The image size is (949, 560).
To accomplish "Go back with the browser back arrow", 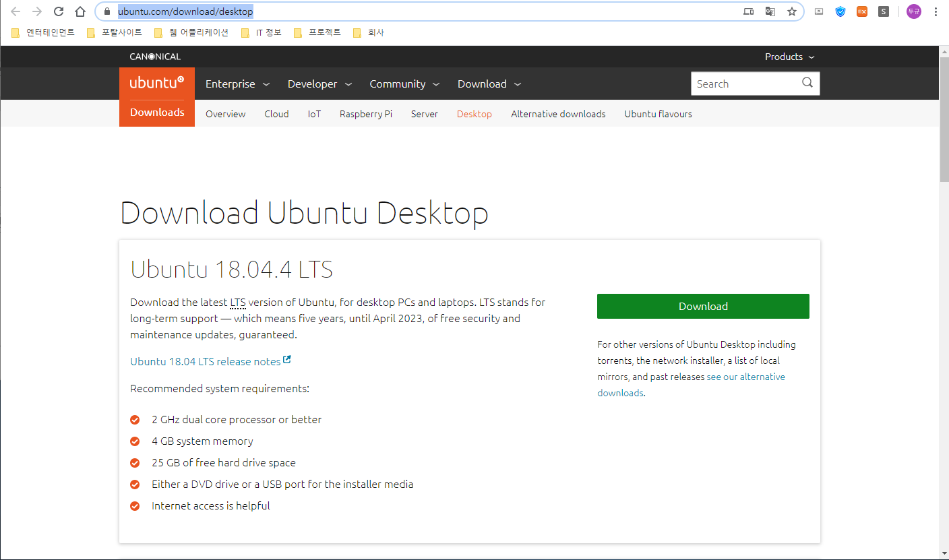I will click(x=16, y=11).
